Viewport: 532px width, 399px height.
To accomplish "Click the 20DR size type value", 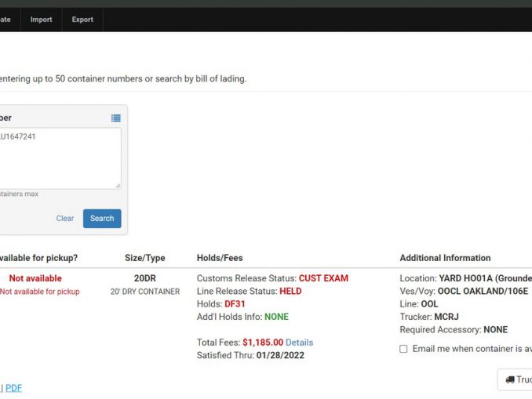I will [144, 278].
